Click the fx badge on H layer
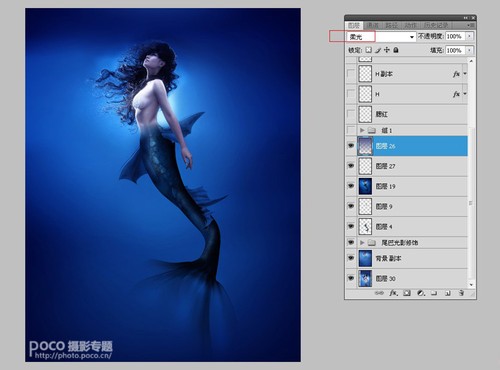 point(456,94)
